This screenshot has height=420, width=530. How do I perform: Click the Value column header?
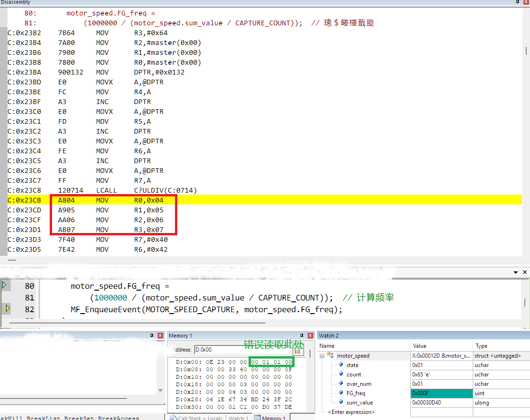pyautogui.click(x=420, y=345)
